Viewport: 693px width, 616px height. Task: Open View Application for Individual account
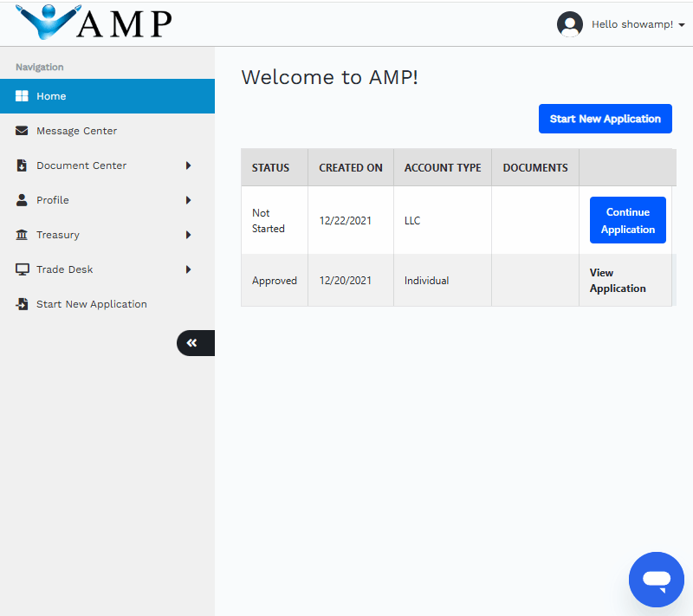(x=618, y=281)
